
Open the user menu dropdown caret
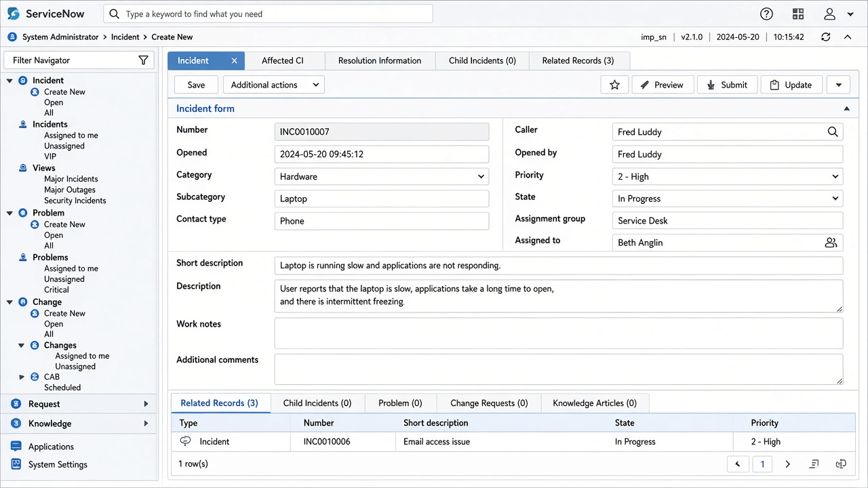pyautogui.click(x=850, y=14)
